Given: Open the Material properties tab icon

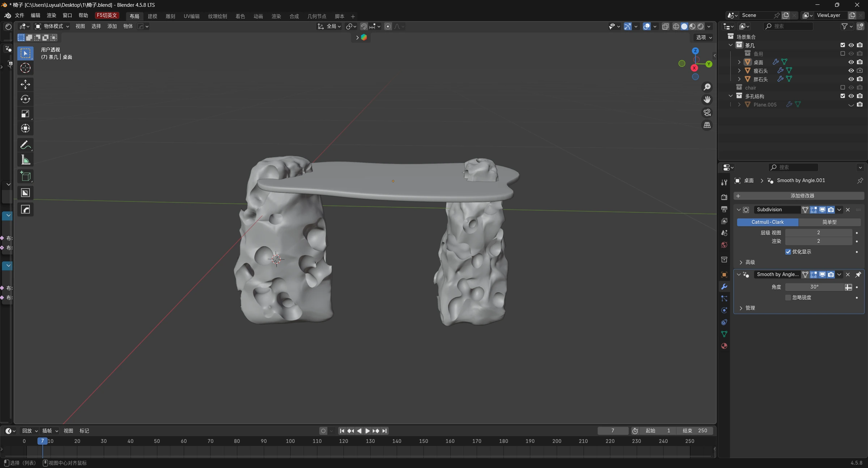Looking at the screenshot, I should click(x=724, y=346).
